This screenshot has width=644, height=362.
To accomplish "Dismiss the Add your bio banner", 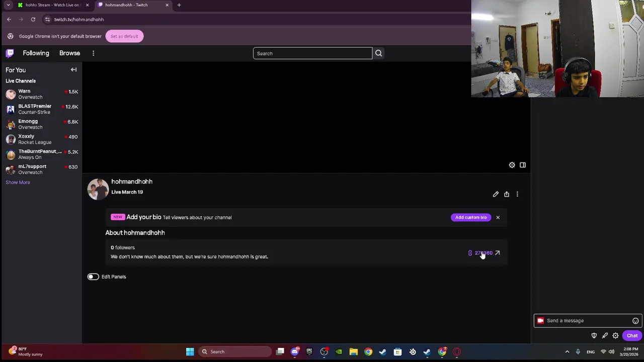I will pos(498,217).
